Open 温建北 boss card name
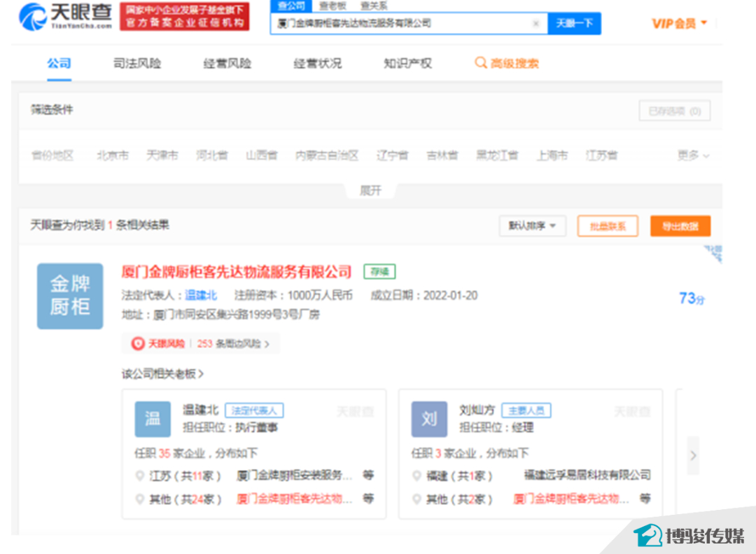 tap(201, 410)
